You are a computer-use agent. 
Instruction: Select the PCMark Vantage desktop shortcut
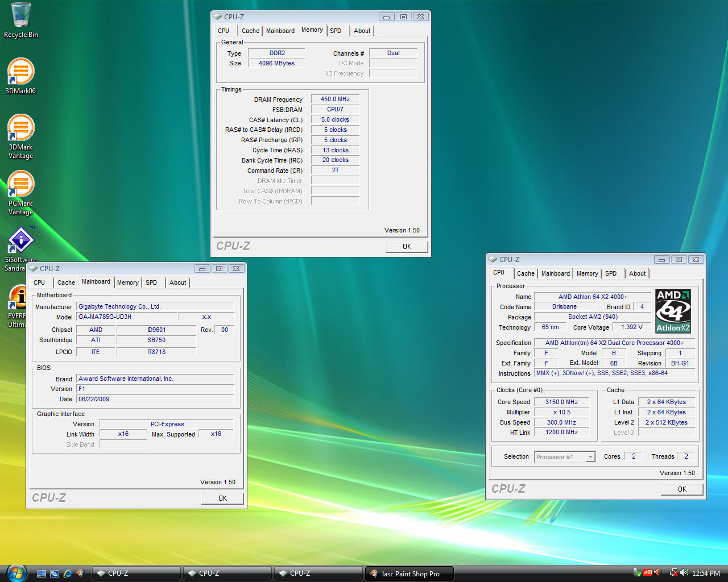pos(21,193)
